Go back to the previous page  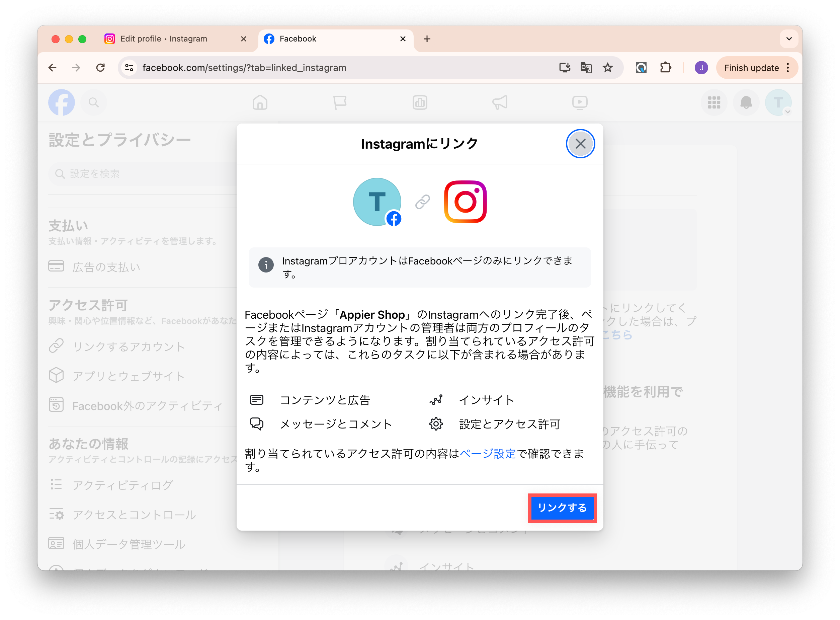pyautogui.click(x=53, y=68)
